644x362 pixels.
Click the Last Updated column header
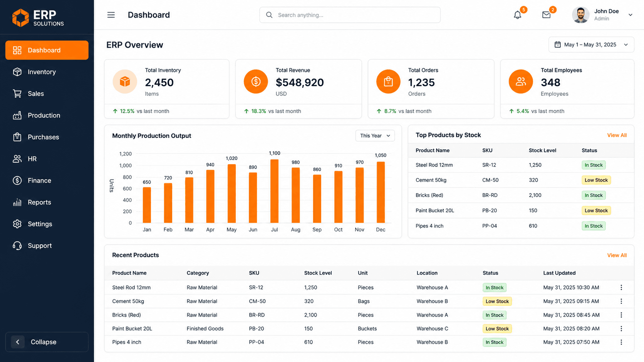[559, 273]
